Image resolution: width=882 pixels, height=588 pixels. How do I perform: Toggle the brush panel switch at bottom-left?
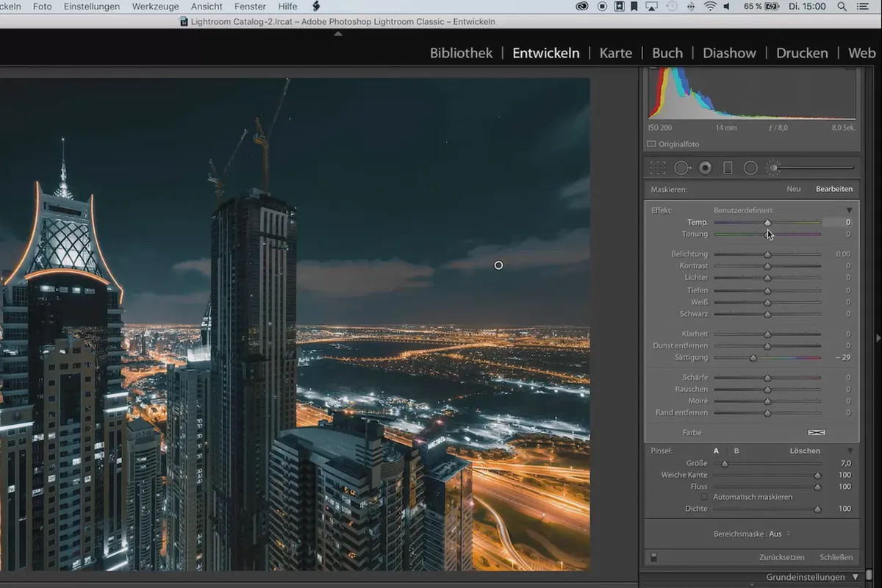click(x=653, y=557)
